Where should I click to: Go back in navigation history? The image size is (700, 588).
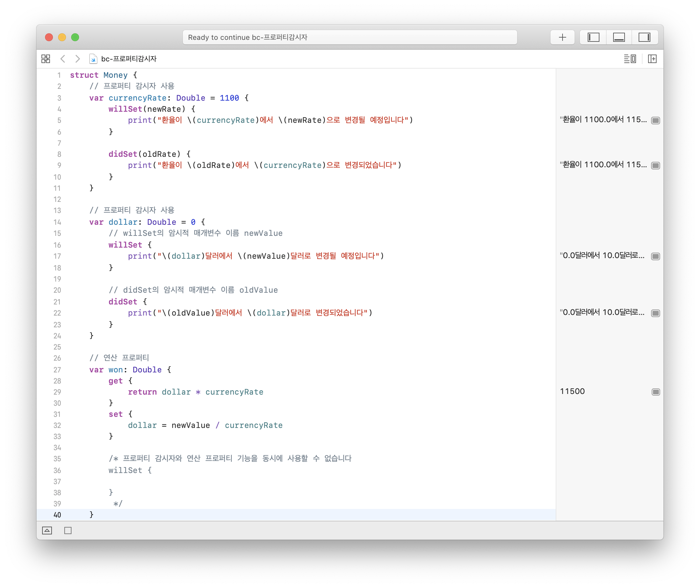(x=63, y=59)
